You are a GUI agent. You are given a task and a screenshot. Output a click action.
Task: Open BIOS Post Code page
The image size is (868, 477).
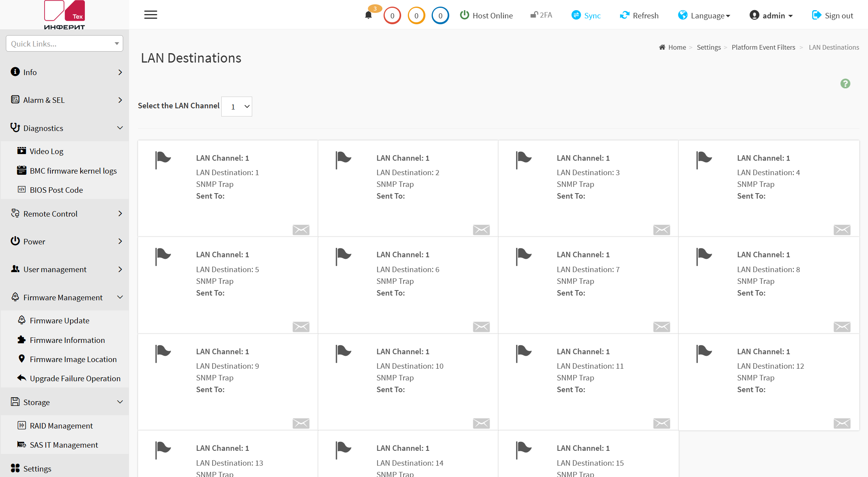pos(56,190)
